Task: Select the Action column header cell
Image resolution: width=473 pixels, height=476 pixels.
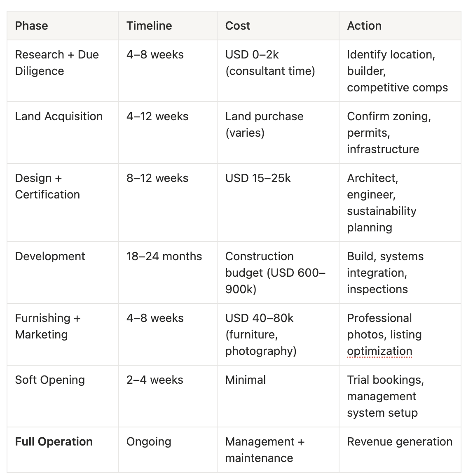Action: click(x=400, y=26)
